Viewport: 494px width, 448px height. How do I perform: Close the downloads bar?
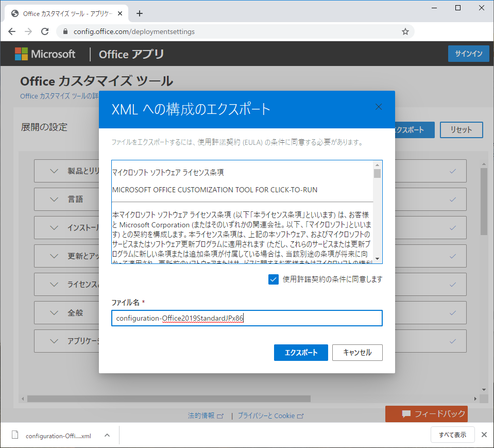pos(484,435)
